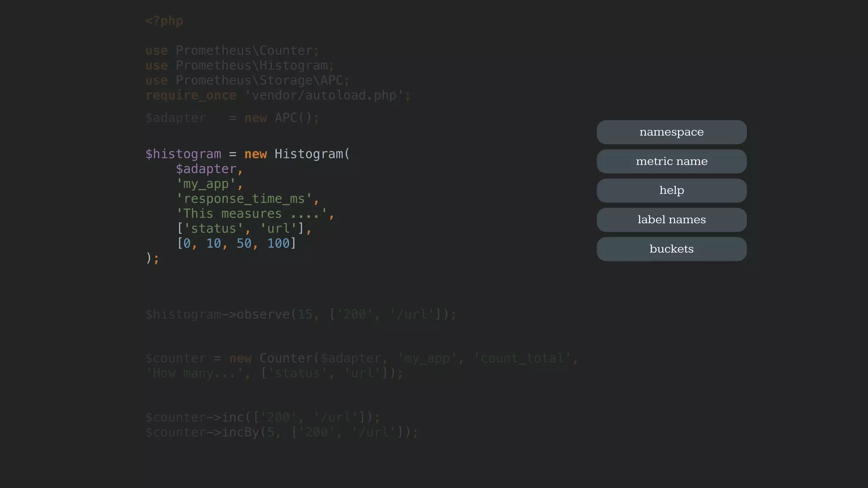Click the metric name label button

pos(671,161)
